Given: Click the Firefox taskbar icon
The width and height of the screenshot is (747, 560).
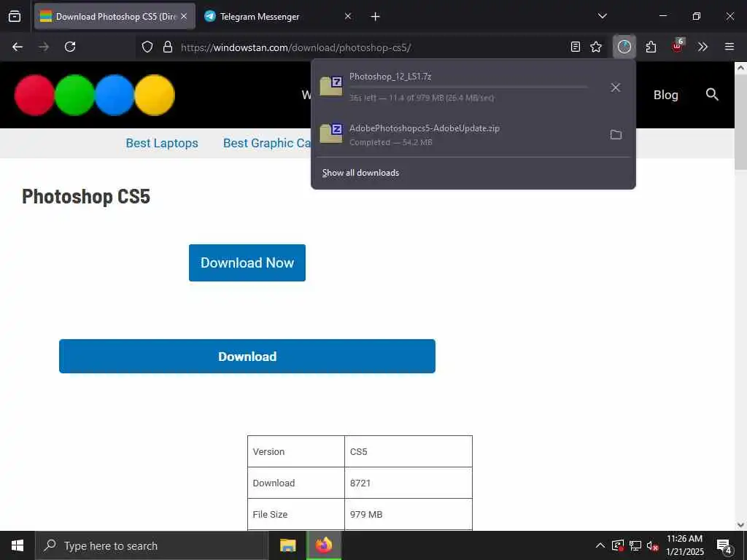Looking at the screenshot, I should click(324, 545).
